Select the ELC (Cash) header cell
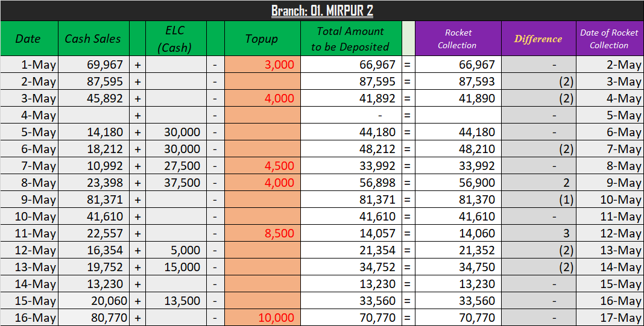Screen dimensions: 644x326 [x=176, y=39]
